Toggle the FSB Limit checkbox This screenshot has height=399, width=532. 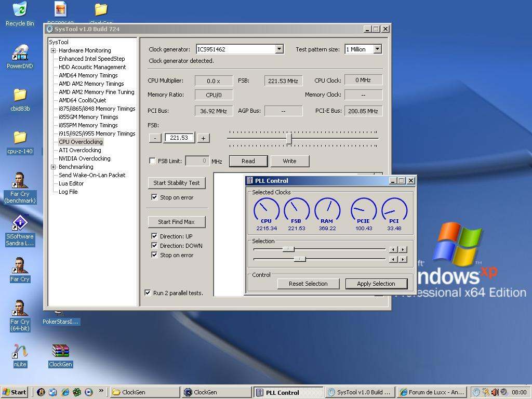click(153, 161)
